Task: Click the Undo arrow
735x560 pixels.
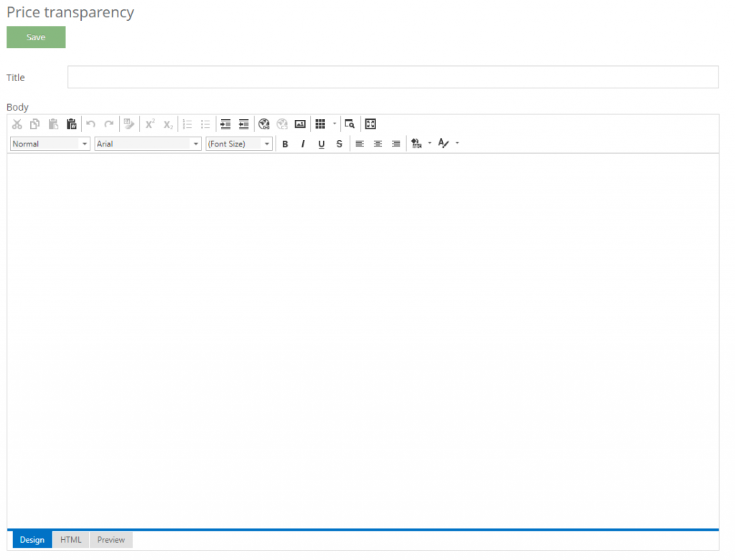Action: 91,124
